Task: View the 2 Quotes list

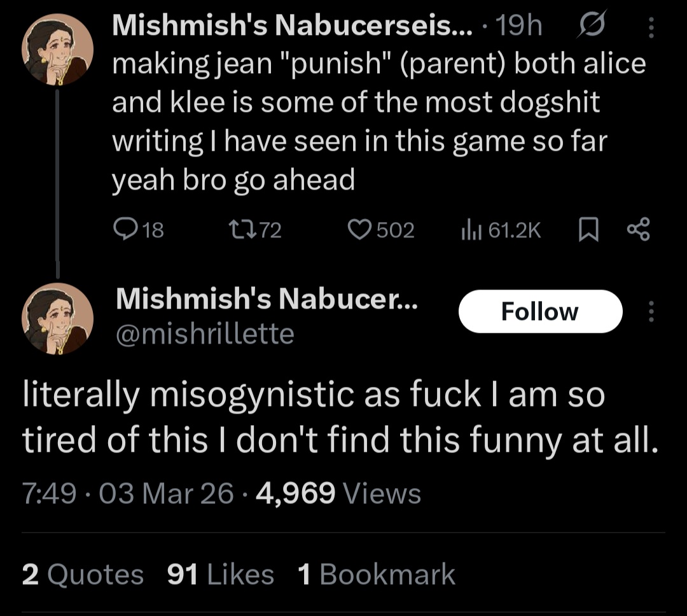Action: click(83, 574)
